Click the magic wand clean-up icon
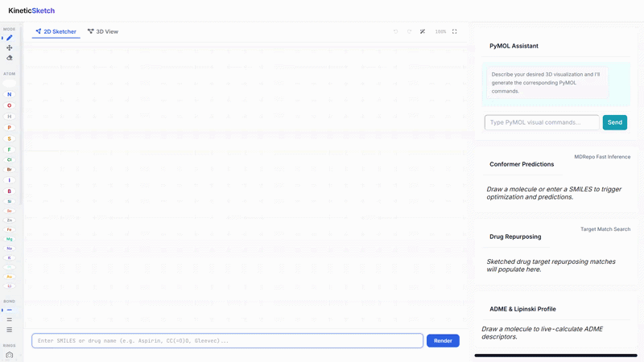This screenshot has width=644, height=362. (x=423, y=31)
